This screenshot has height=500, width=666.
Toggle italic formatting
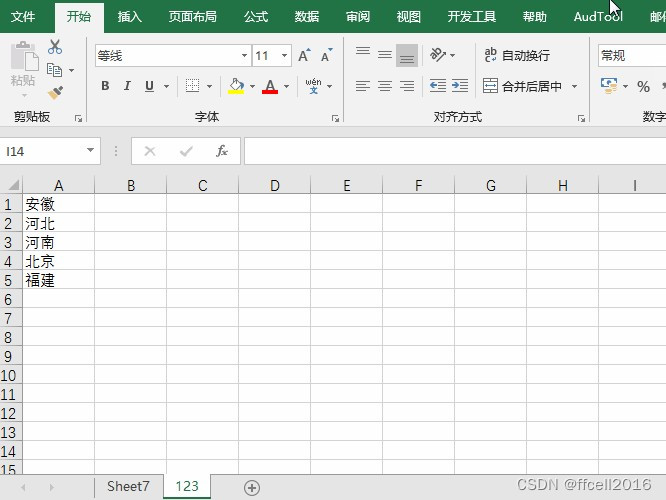[x=127, y=86]
